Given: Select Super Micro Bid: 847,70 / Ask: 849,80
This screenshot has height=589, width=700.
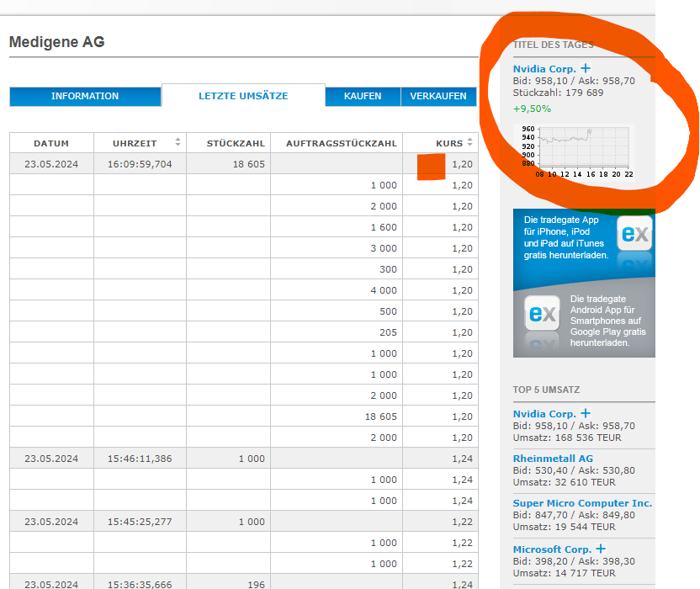Looking at the screenshot, I should coord(574,515).
